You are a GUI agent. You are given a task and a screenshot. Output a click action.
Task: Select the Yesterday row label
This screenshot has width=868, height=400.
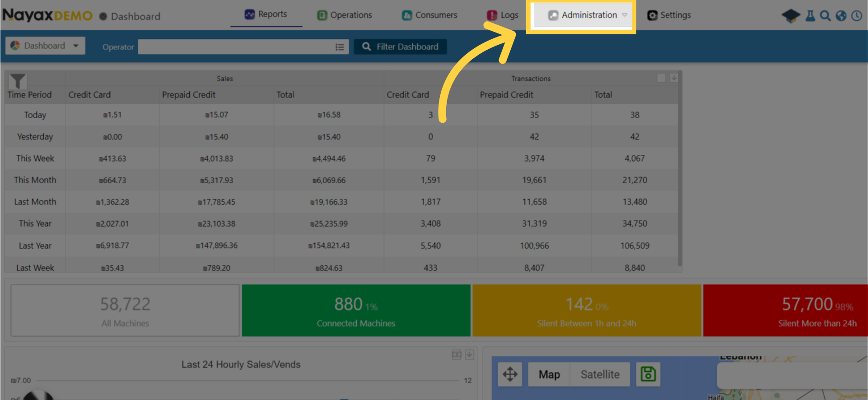(35, 137)
